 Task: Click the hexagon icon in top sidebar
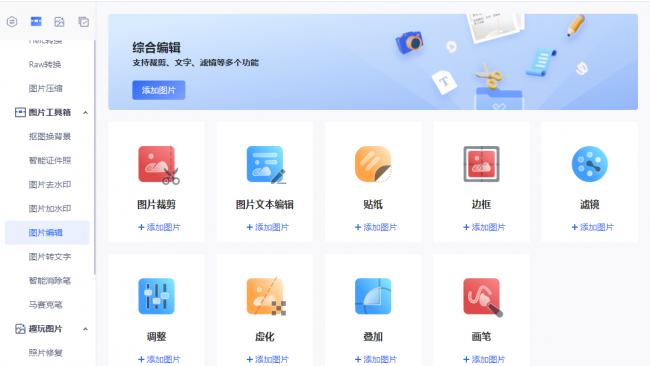click(x=12, y=22)
